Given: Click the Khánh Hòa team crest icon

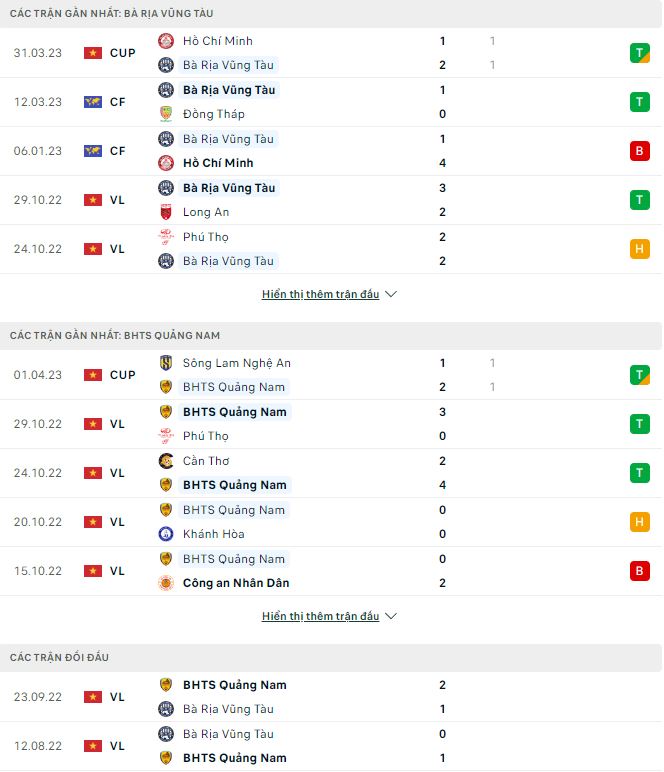Looking at the screenshot, I should 166,534.
